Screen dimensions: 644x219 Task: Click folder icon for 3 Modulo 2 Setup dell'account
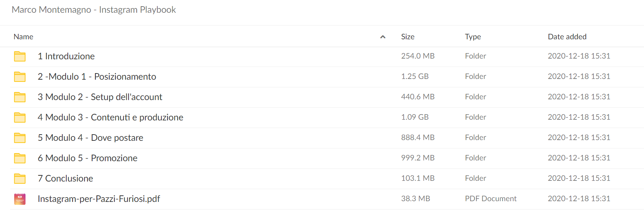20,97
